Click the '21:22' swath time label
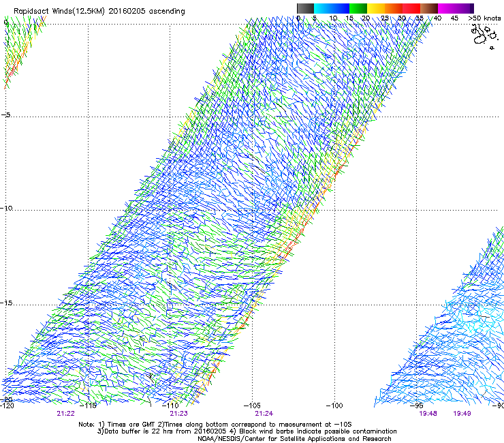The width and height of the screenshot is (504, 443). click(65, 414)
